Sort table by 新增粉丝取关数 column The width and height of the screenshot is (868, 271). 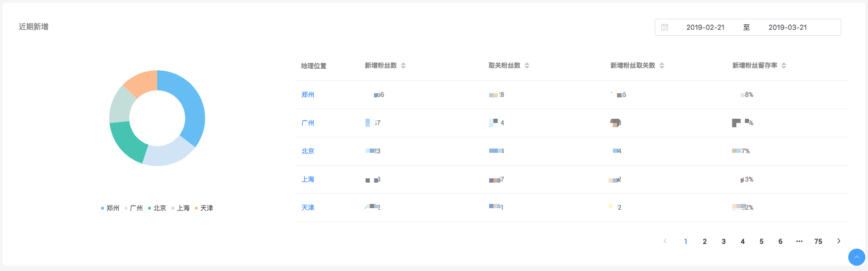pos(662,65)
